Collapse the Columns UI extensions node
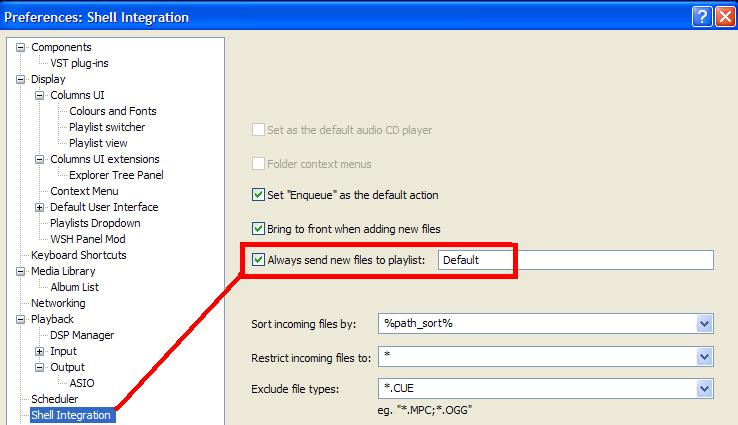The width and height of the screenshot is (738, 425). [40, 159]
